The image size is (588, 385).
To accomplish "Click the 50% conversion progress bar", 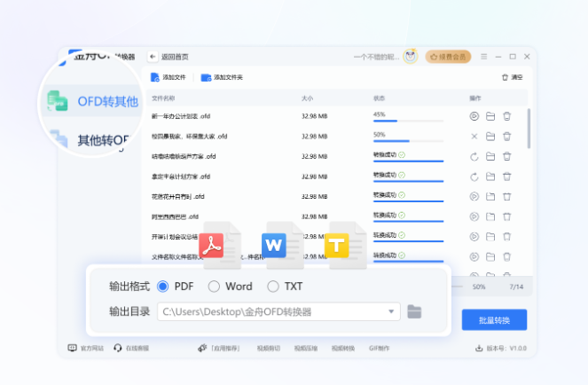I will (408, 141).
